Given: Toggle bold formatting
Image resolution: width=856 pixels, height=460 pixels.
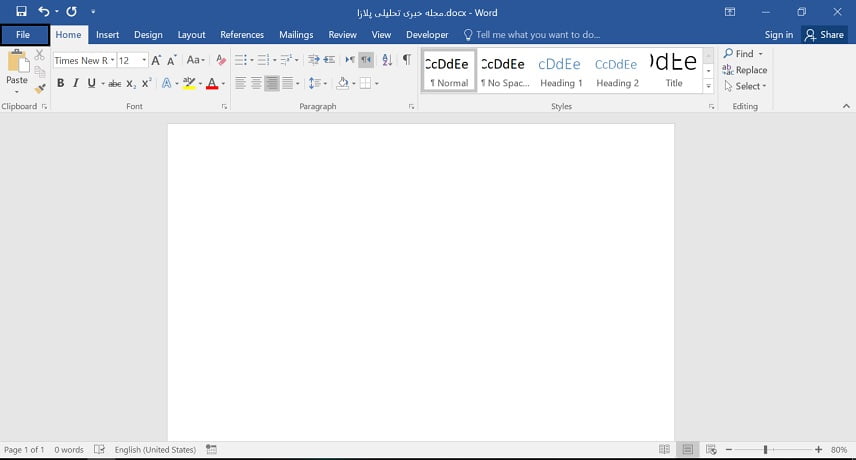Looking at the screenshot, I should pyautogui.click(x=61, y=83).
